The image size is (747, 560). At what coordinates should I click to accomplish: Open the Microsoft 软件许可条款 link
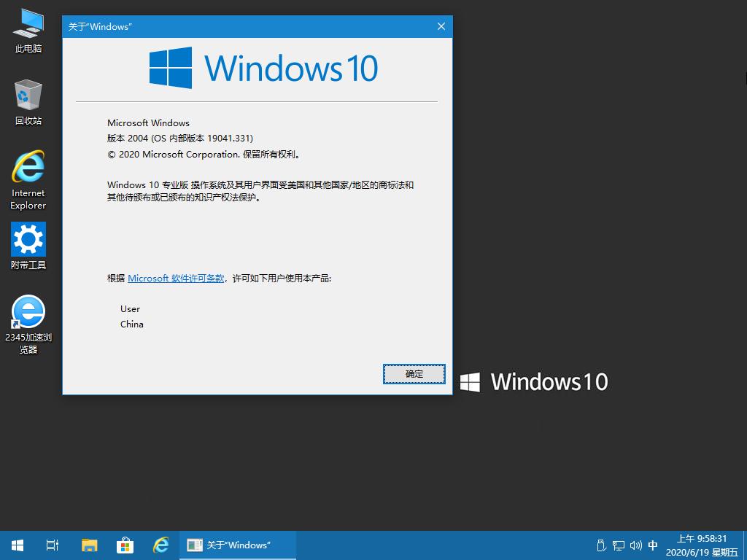point(176,278)
